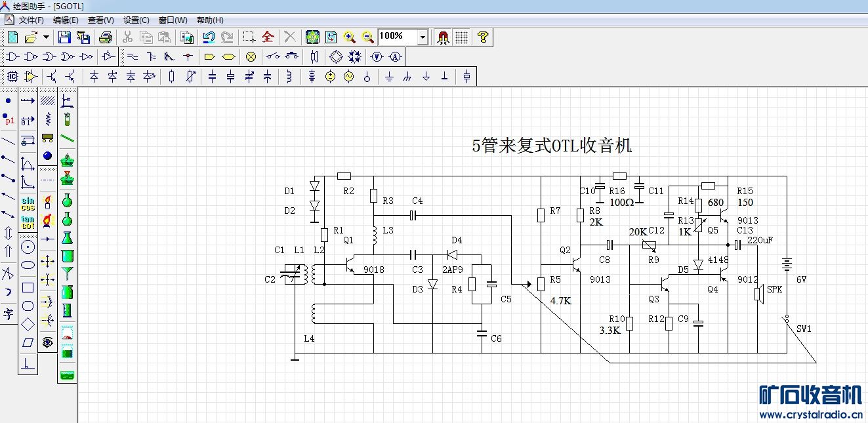868x423 pixels.
Task: Click the Print icon
Action: 106,37
